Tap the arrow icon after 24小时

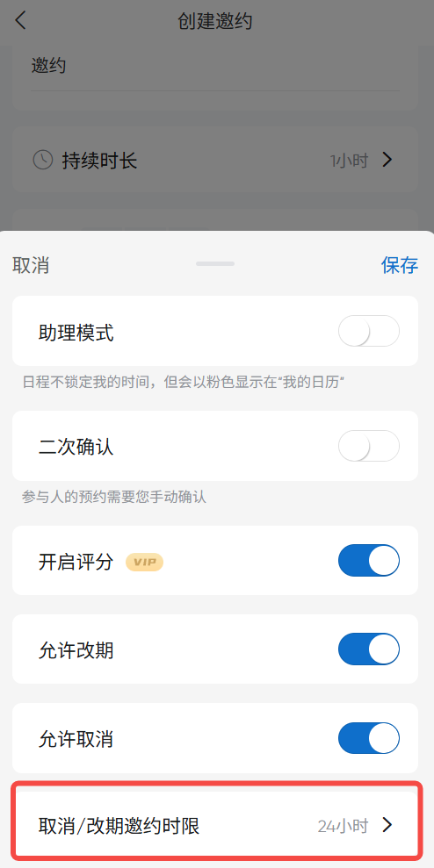click(x=387, y=825)
